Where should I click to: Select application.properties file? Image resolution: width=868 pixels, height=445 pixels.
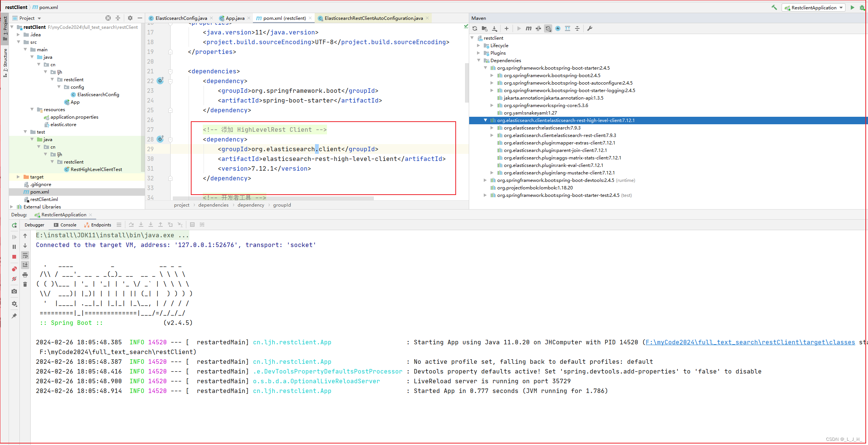click(x=74, y=117)
